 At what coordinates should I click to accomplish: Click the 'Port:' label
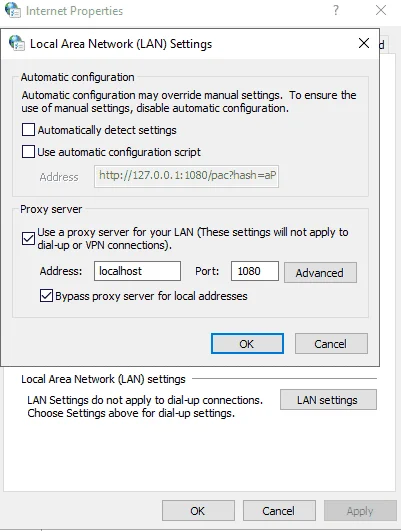(x=207, y=271)
